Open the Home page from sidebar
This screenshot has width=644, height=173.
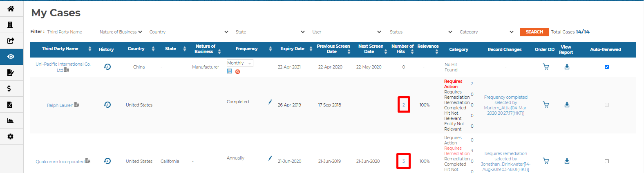(11, 9)
